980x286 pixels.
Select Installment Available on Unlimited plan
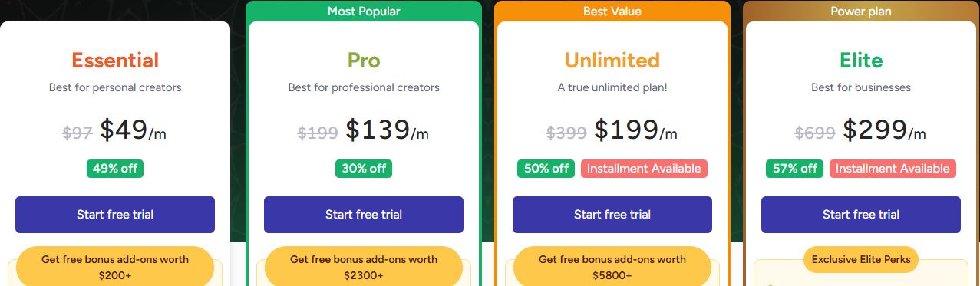pos(644,169)
